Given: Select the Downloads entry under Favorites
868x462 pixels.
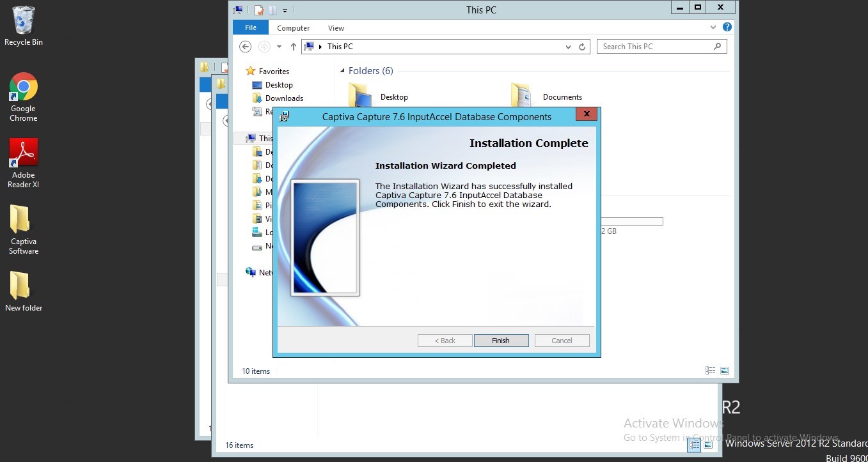Looking at the screenshot, I should pyautogui.click(x=283, y=98).
